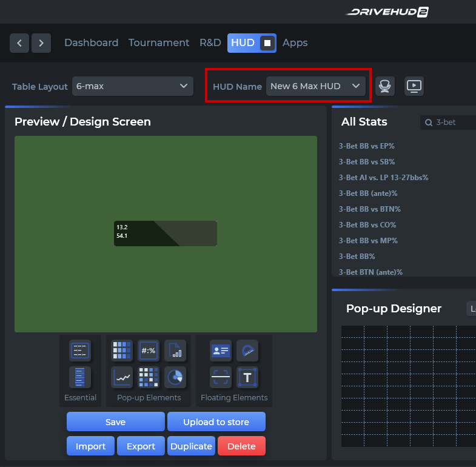
Task: Add the player profile card floating element
Action: coord(221,351)
